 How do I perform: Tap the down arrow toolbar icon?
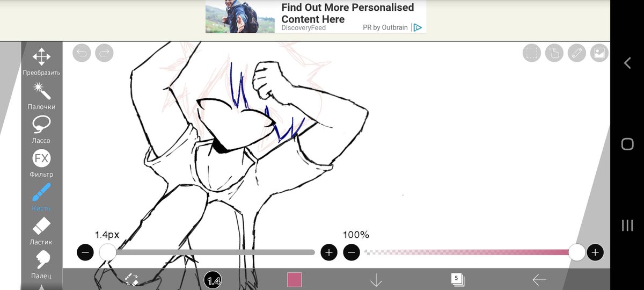[x=376, y=280]
